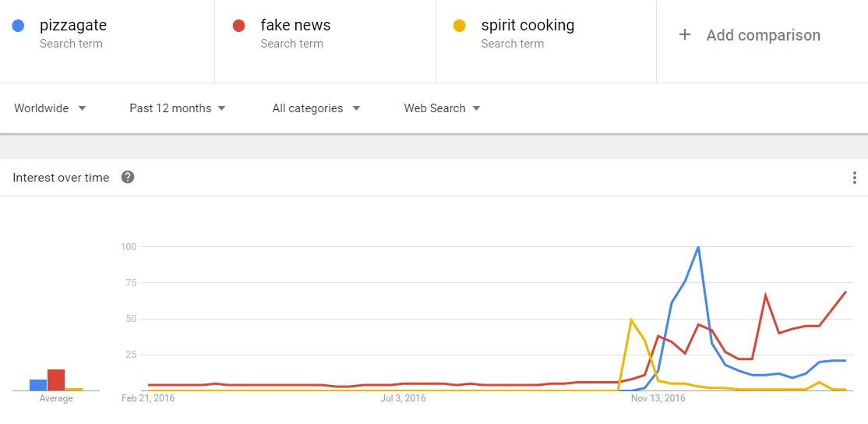This screenshot has height=424, width=868.
Task: Click the blue average bar
Action: (38, 385)
